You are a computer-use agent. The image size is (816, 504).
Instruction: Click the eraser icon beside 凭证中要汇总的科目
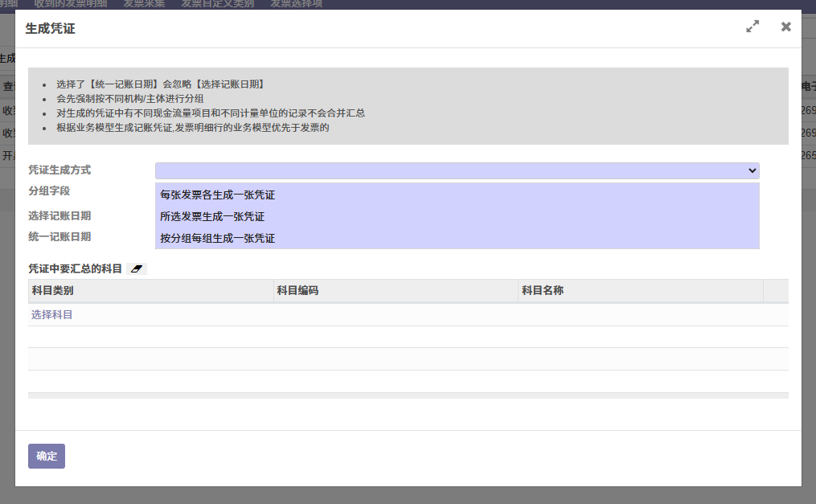click(x=137, y=269)
